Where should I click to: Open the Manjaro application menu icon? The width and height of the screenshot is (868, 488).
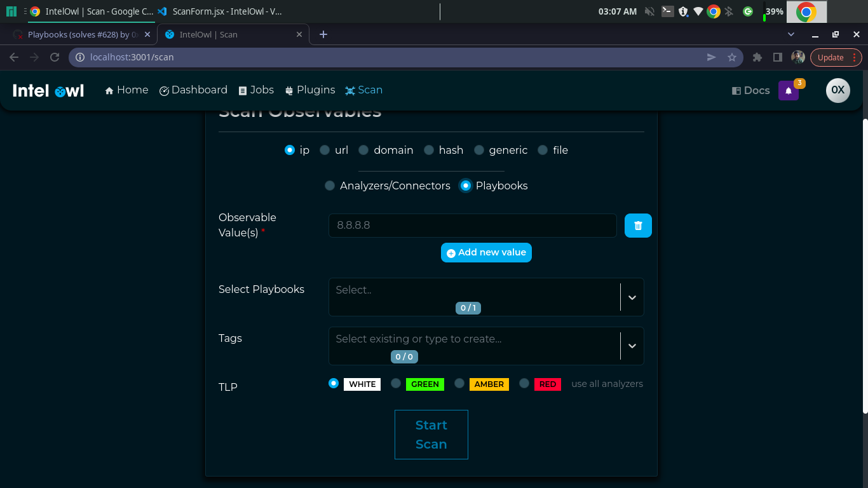coord(11,11)
